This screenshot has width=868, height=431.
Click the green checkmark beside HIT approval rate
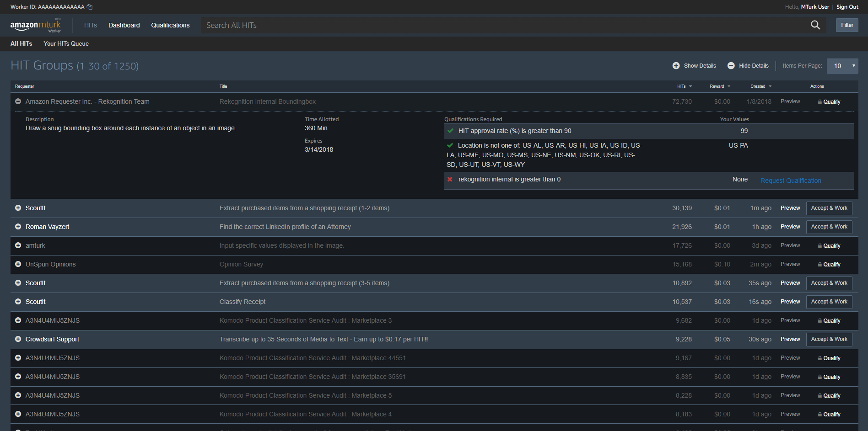tap(450, 131)
